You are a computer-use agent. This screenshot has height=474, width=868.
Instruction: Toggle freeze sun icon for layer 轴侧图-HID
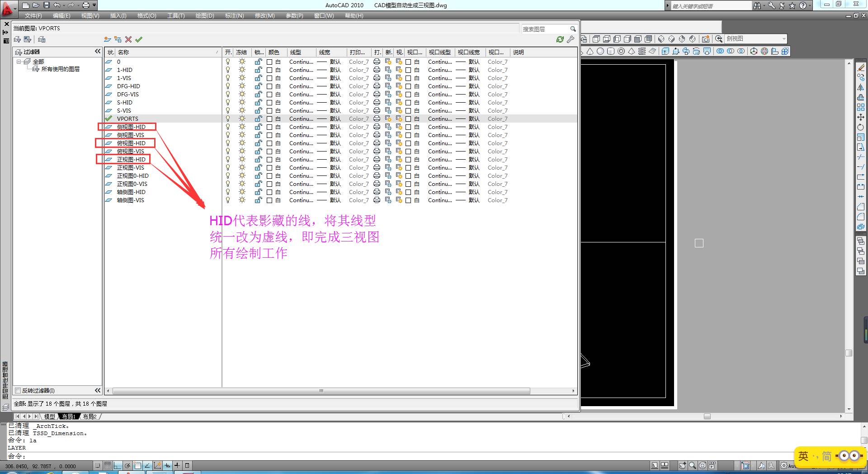tap(242, 192)
